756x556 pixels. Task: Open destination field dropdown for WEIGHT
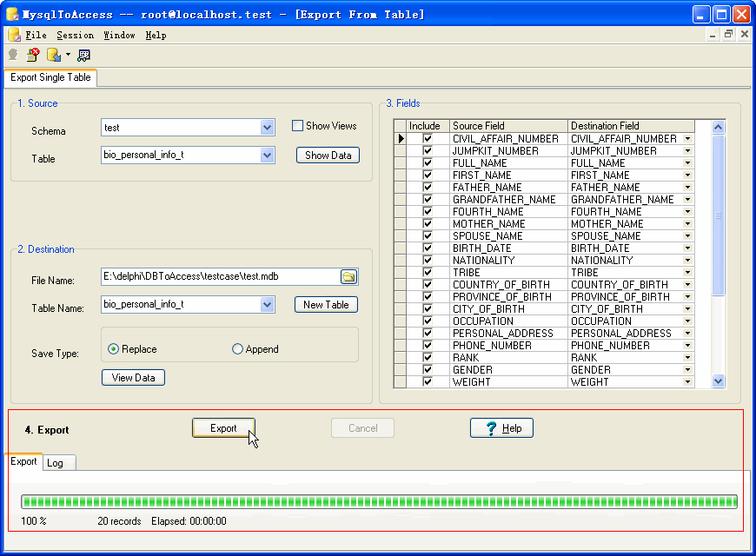[688, 382]
